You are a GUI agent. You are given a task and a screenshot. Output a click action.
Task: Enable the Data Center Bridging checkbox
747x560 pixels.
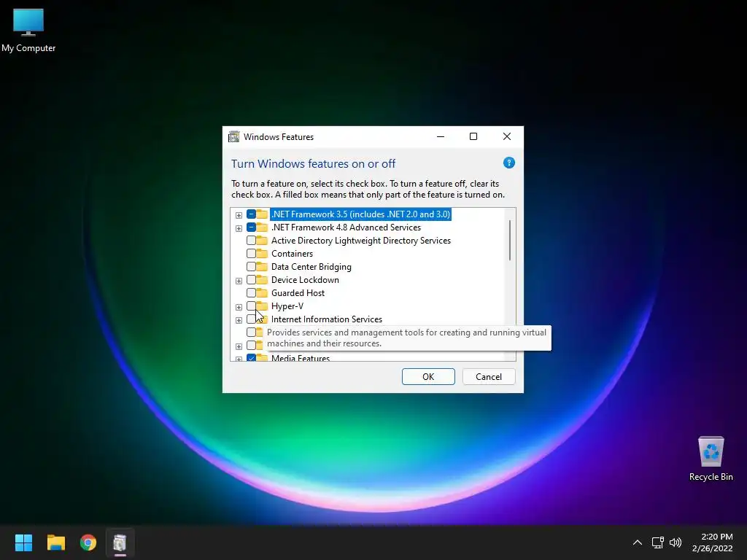pyautogui.click(x=251, y=267)
